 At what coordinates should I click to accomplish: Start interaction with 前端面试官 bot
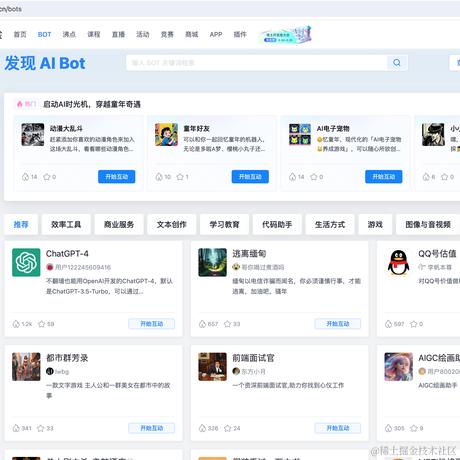pyautogui.click(x=338, y=428)
